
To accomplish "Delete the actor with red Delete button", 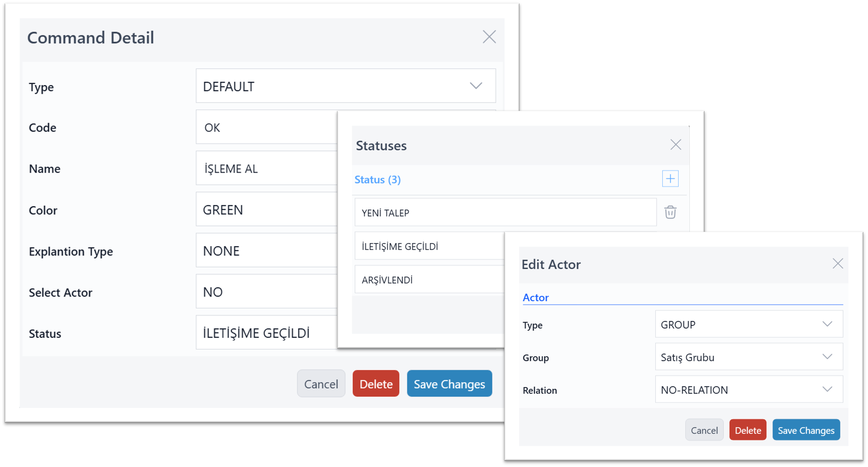I will click(747, 430).
